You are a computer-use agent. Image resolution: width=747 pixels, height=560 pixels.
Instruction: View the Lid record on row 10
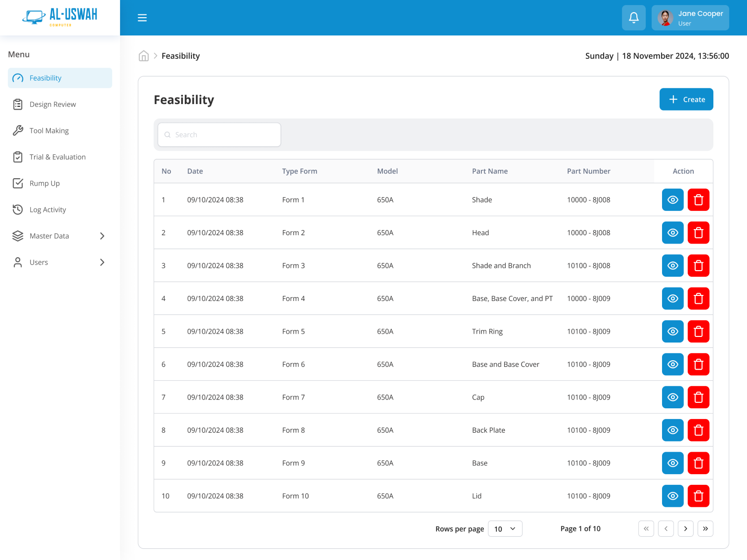(x=672, y=496)
